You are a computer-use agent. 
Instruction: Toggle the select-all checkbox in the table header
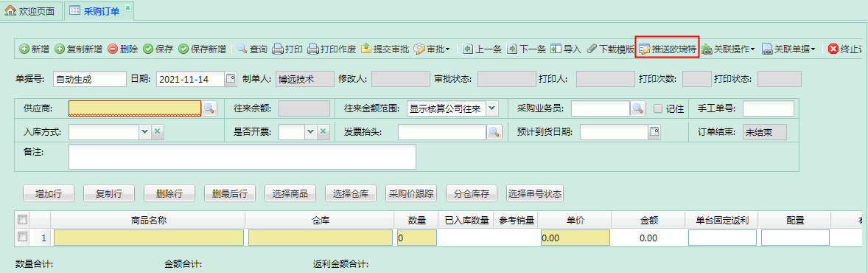[23, 219]
